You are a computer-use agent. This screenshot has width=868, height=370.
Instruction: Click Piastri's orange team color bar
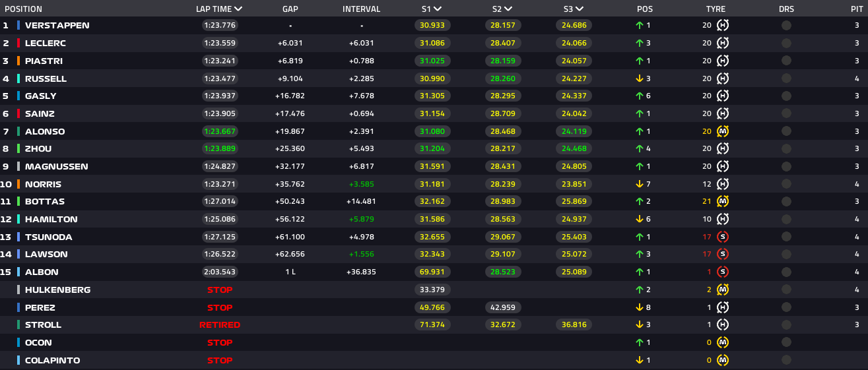point(18,61)
